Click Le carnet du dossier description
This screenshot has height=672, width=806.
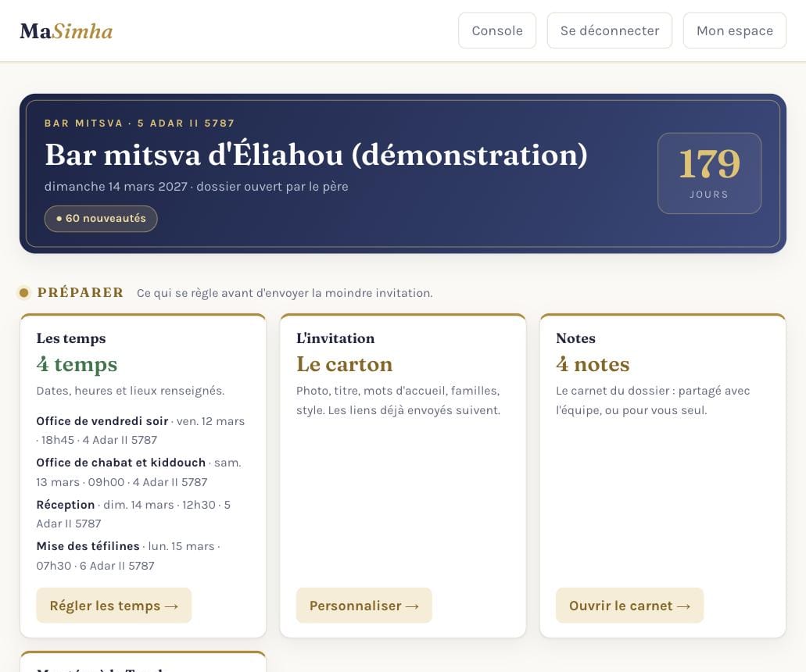click(653, 400)
